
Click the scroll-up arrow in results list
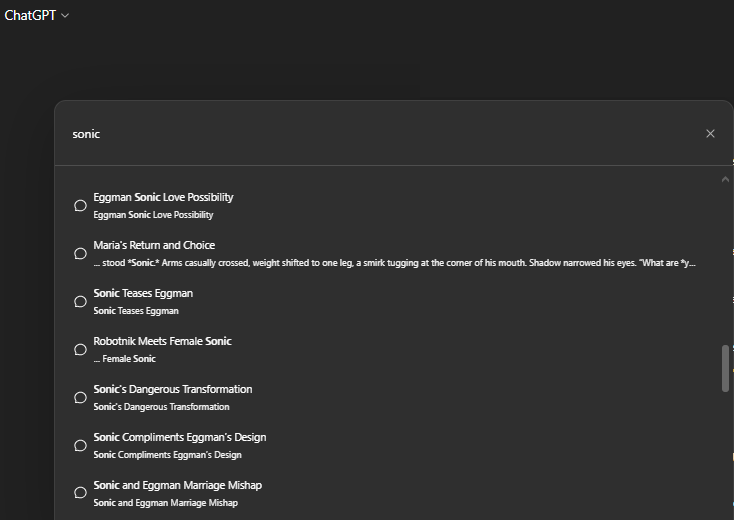pos(725,179)
